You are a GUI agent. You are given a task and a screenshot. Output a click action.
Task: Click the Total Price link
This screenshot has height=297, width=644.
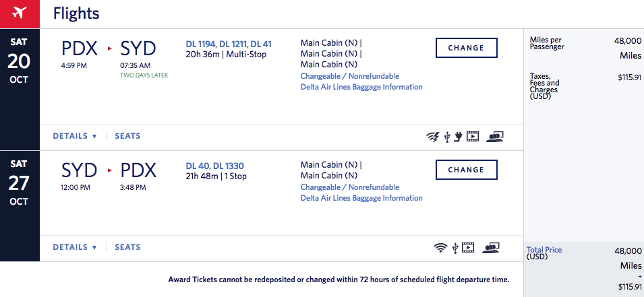(x=544, y=250)
